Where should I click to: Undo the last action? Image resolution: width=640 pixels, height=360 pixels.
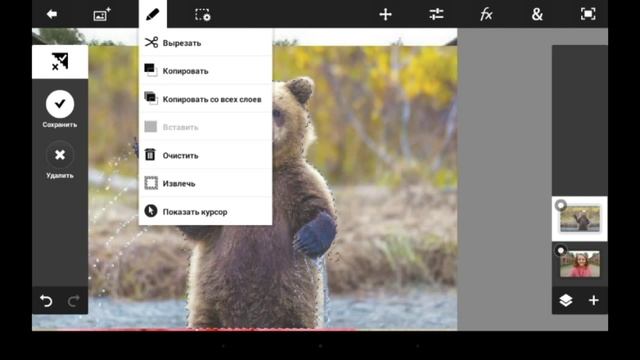click(46, 301)
